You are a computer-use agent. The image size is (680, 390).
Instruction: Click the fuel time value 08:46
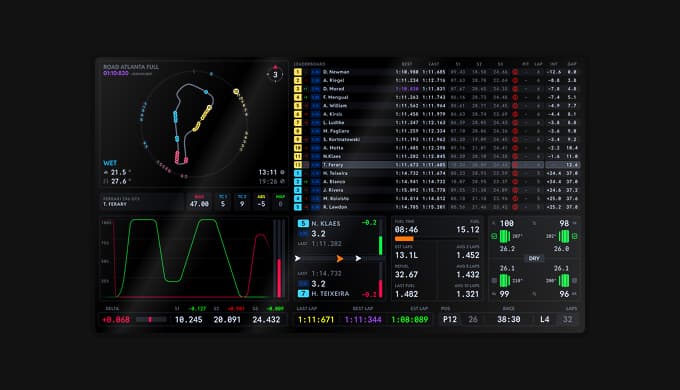[x=406, y=229]
